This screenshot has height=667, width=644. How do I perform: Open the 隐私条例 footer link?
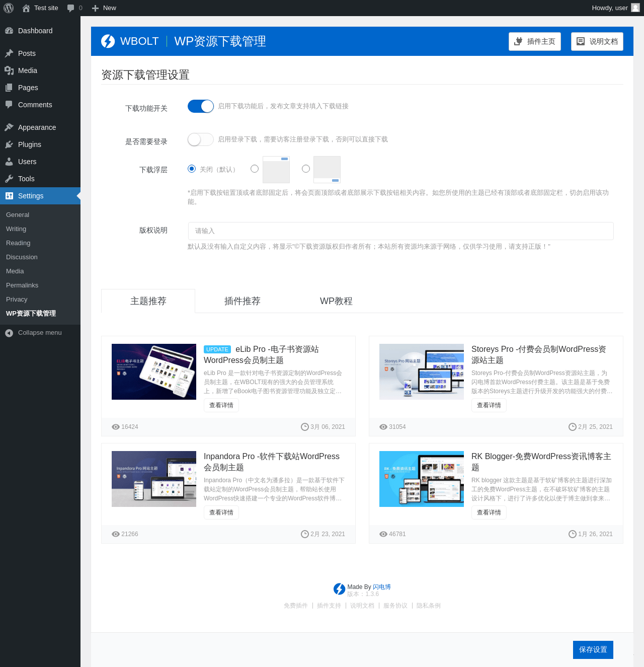pyautogui.click(x=429, y=606)
